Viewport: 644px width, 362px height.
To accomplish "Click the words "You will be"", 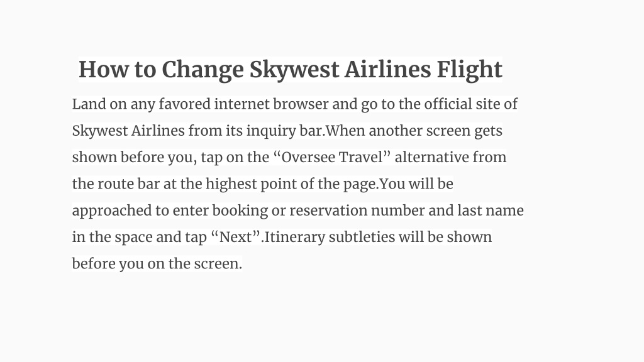I will coord(416,184).
